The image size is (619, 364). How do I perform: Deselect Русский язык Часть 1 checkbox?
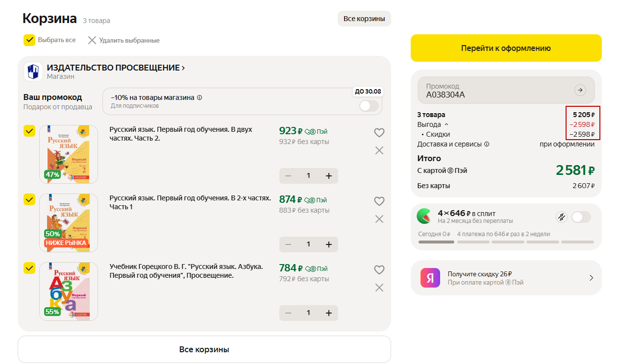pos(29,199)
